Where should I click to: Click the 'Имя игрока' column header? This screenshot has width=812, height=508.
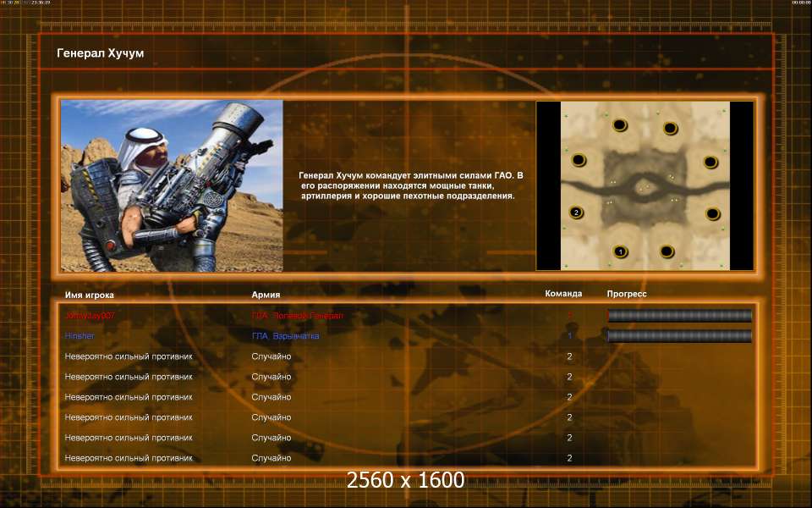(89, 295)
